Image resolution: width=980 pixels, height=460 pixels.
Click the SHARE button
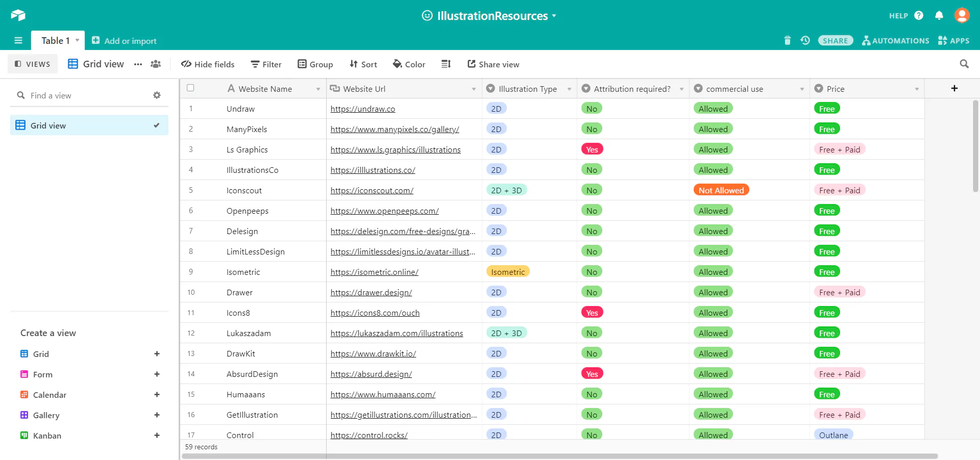pyautogui.click(x=835, y=40)
